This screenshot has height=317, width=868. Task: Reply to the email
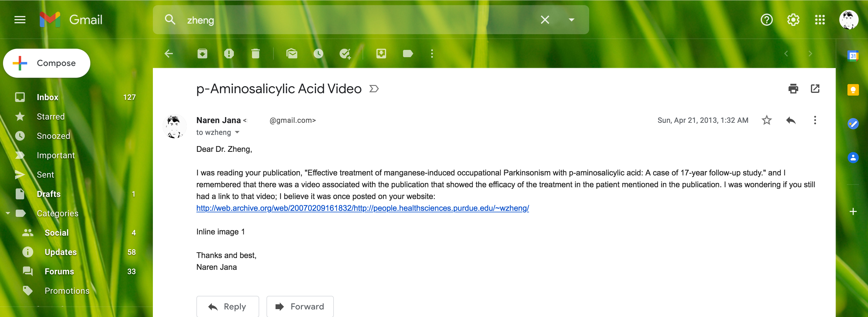pos(227,306)
